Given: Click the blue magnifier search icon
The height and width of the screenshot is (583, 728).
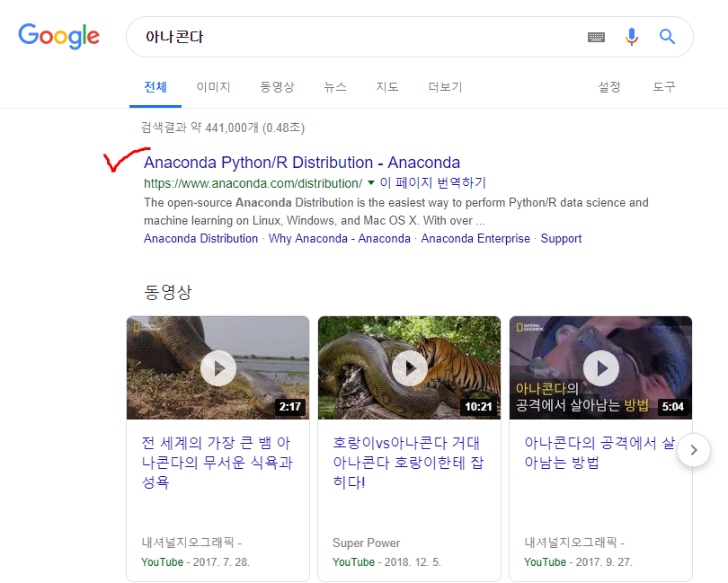Looking at the screenshot, I should (667, 36).
